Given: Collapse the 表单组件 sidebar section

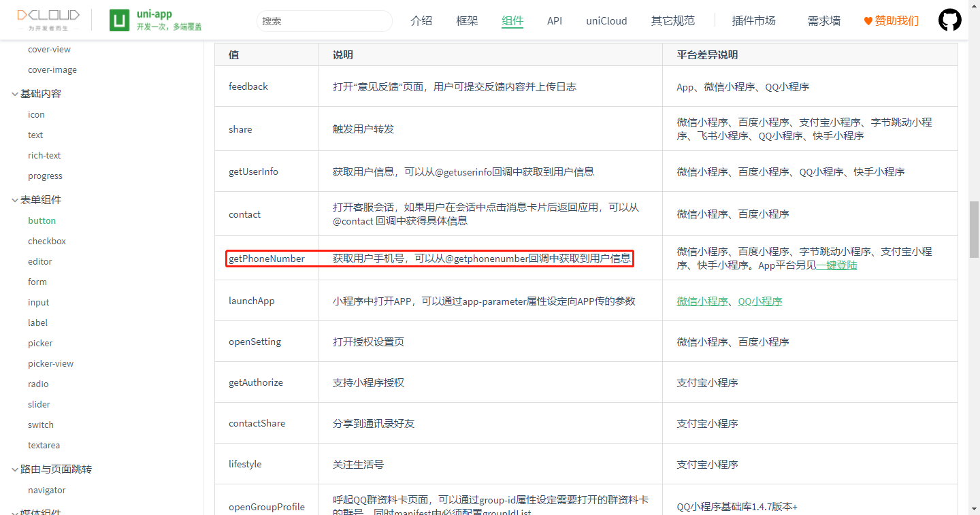Looking at the screenshot, I should click(42, 199).
